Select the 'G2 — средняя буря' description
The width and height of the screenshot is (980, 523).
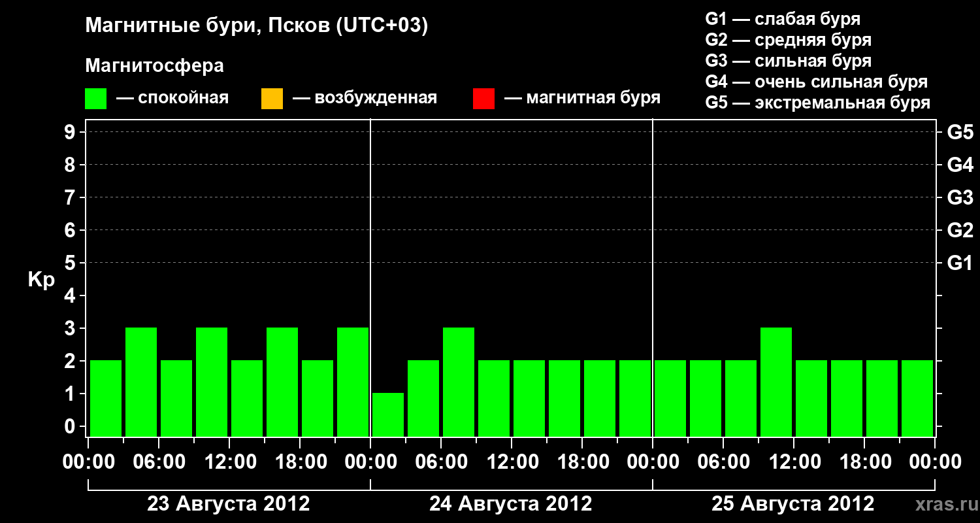click(x=789, y=40)
